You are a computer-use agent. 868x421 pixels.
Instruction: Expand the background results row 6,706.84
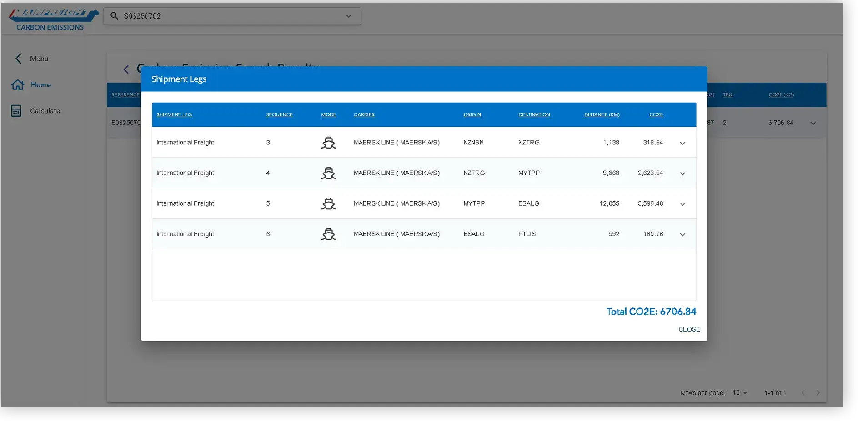tap(813, 123)
